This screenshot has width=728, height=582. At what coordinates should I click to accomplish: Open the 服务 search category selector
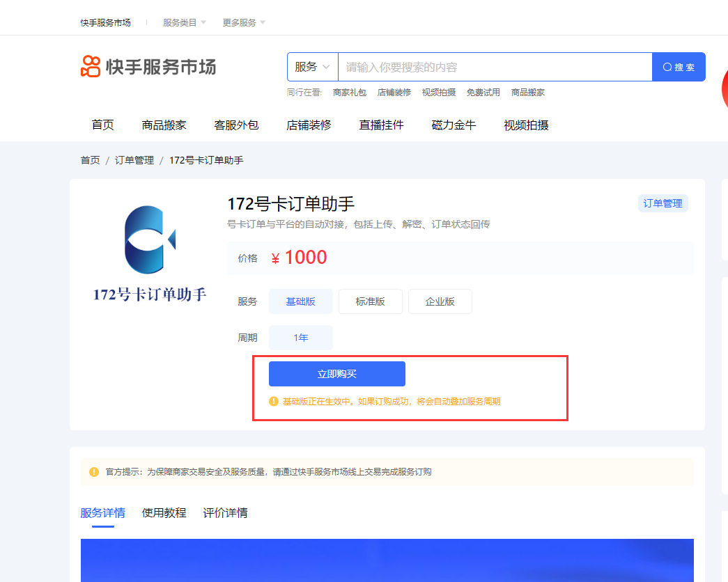(x=312, y=67)
